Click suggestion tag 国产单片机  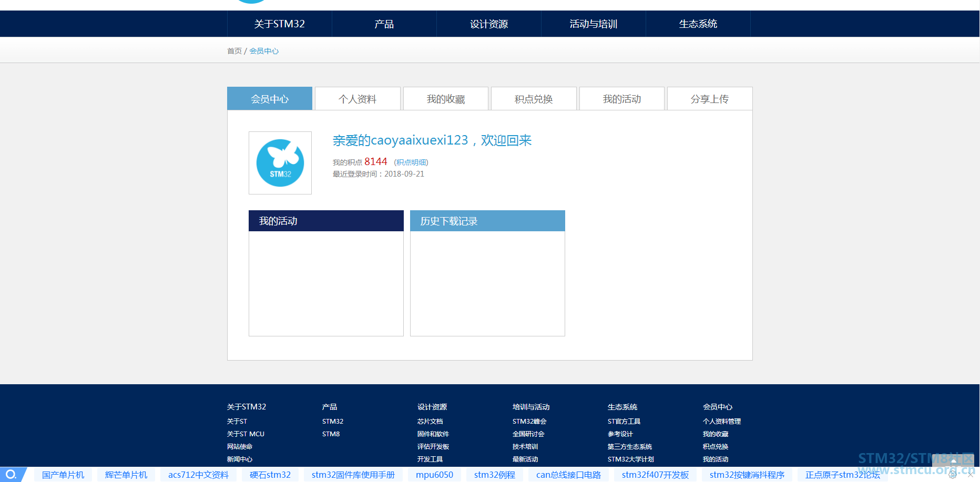tap(63, 475)
